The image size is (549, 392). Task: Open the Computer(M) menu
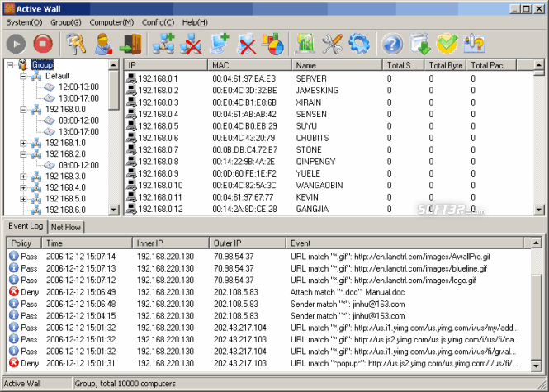point(111,22)
